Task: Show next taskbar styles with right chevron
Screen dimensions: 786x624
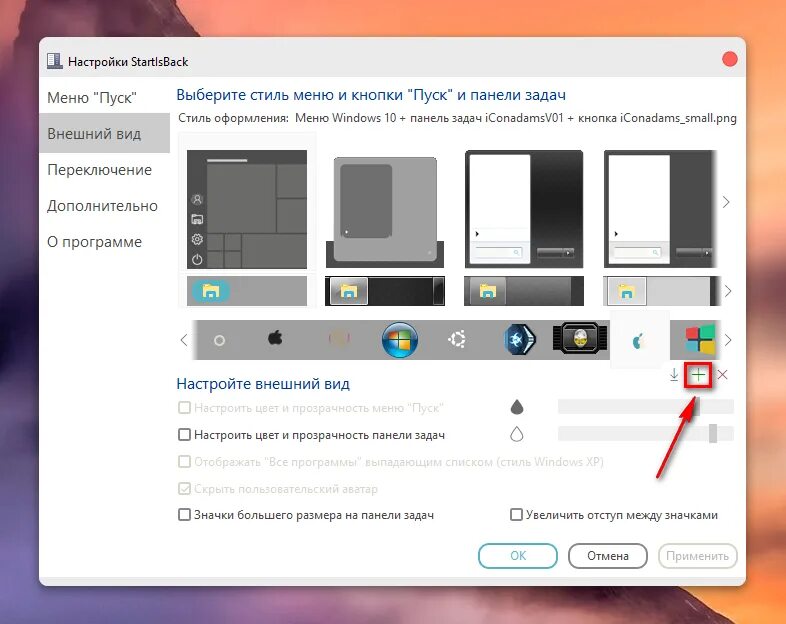Action: [728, 291]
